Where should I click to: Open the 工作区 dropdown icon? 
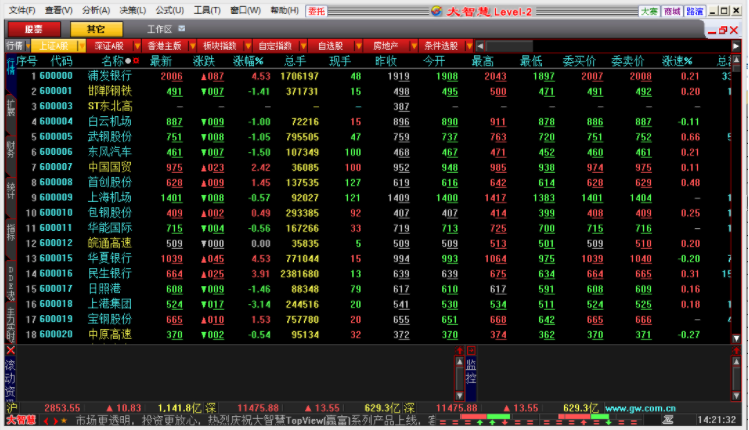182,29
